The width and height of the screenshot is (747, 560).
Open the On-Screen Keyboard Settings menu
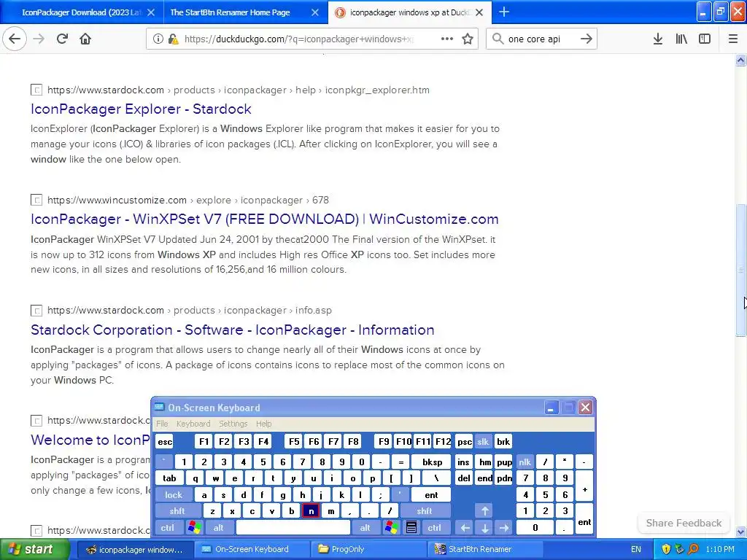tap(233, 424)
